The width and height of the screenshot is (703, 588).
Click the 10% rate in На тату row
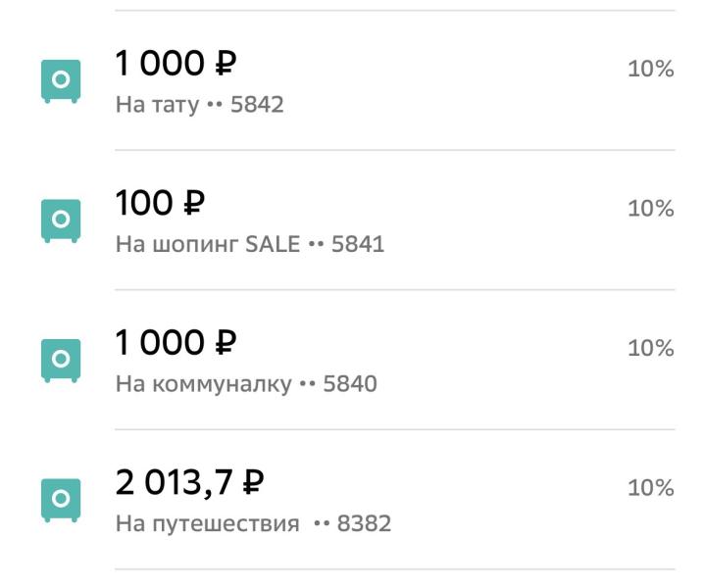coord(650,69)
